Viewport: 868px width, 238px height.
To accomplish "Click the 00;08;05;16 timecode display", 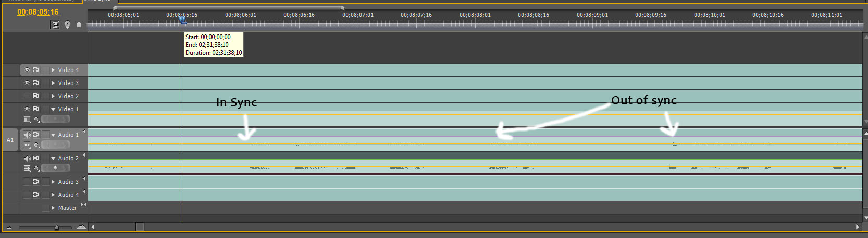I will pos(38,12).
